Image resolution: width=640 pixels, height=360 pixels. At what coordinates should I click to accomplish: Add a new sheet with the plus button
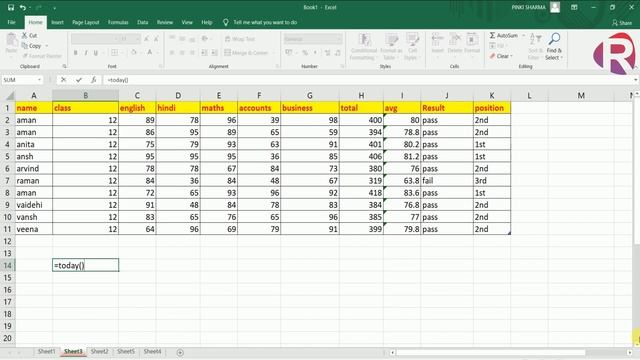(180, 352)
